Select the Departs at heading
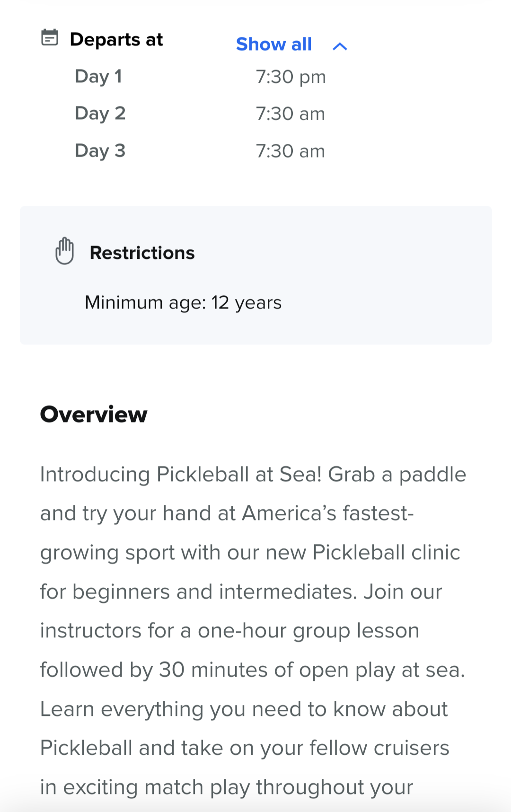This screenshot has height=812, width=511. tap(116, 40)
